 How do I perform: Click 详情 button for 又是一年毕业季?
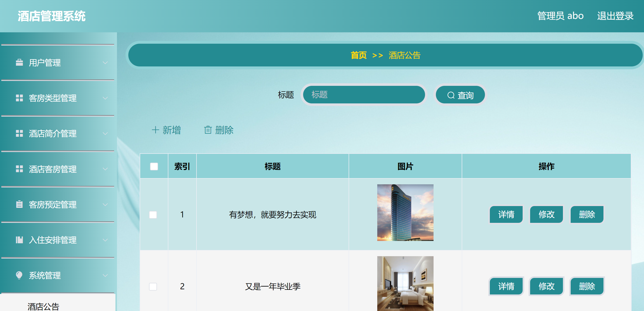[x=506, y=286]
